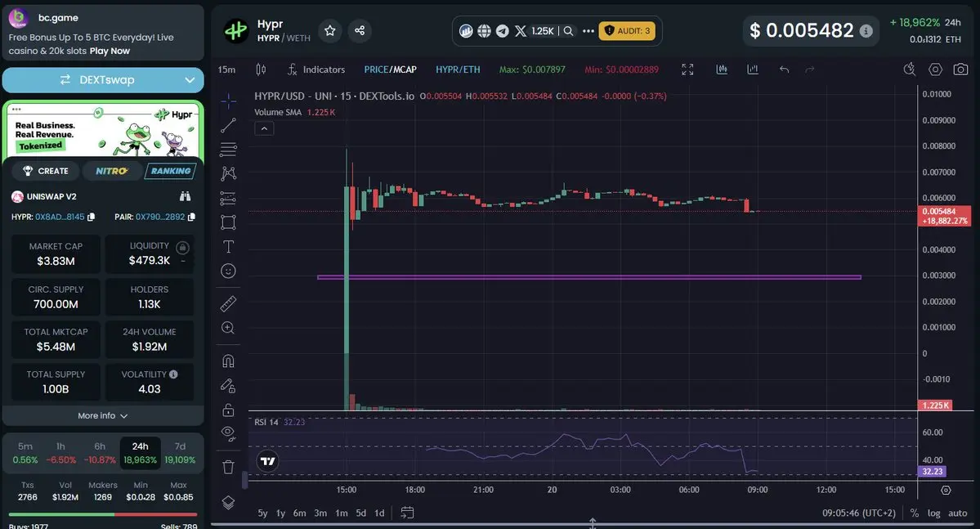Expand the DEXTswap dropdown
This screenshot has width=980, height=529.
coord(190,80)
